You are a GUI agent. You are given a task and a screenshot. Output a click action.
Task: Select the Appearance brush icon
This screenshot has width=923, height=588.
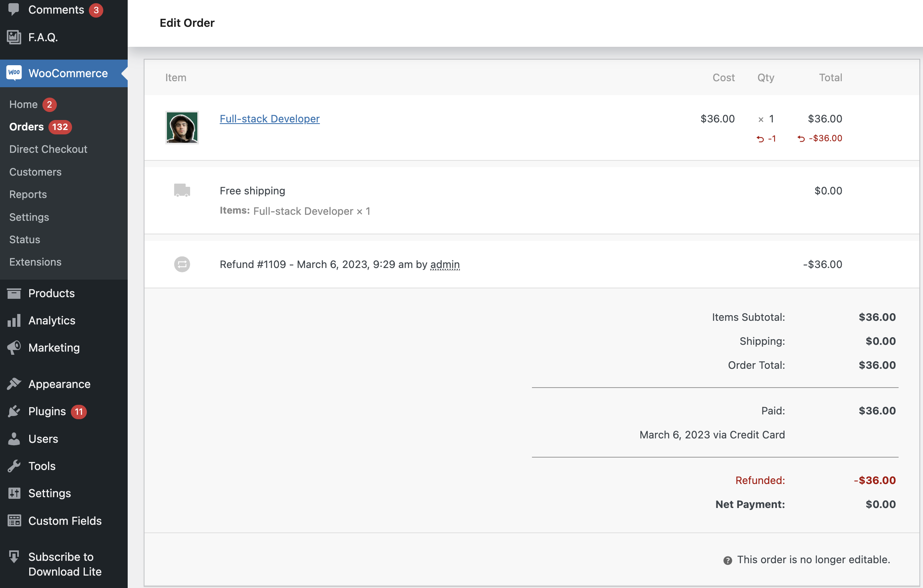(14, 384)
